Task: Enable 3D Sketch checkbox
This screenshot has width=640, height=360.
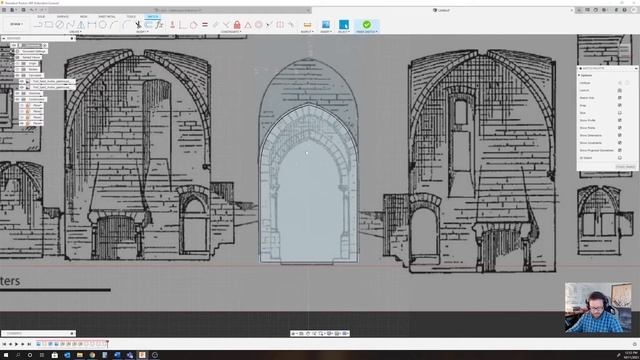Action: pos(620,158)
